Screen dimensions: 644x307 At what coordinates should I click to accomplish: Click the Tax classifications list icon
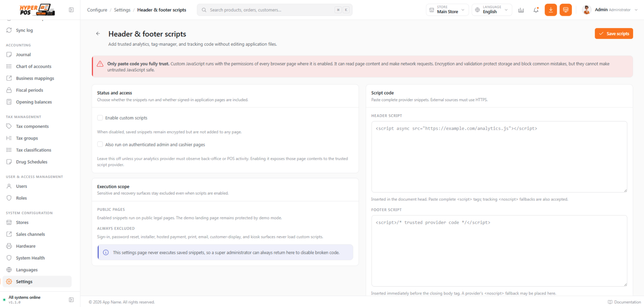coord(9,150)
